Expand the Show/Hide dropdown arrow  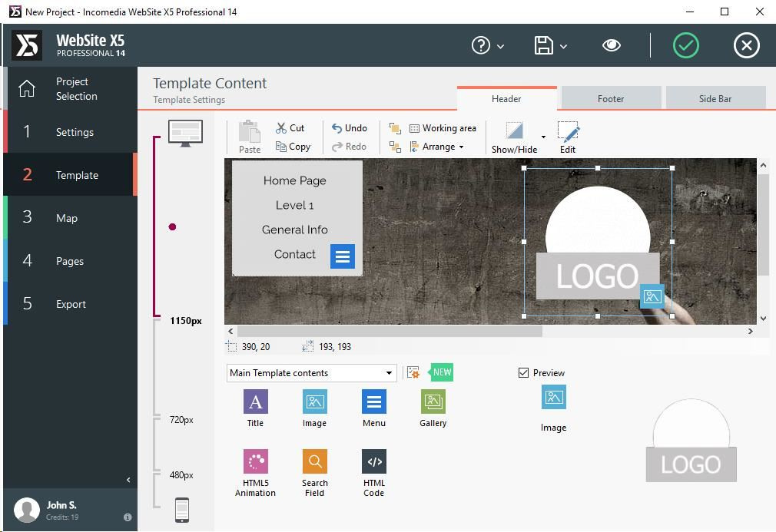click(x=543, y=137)
